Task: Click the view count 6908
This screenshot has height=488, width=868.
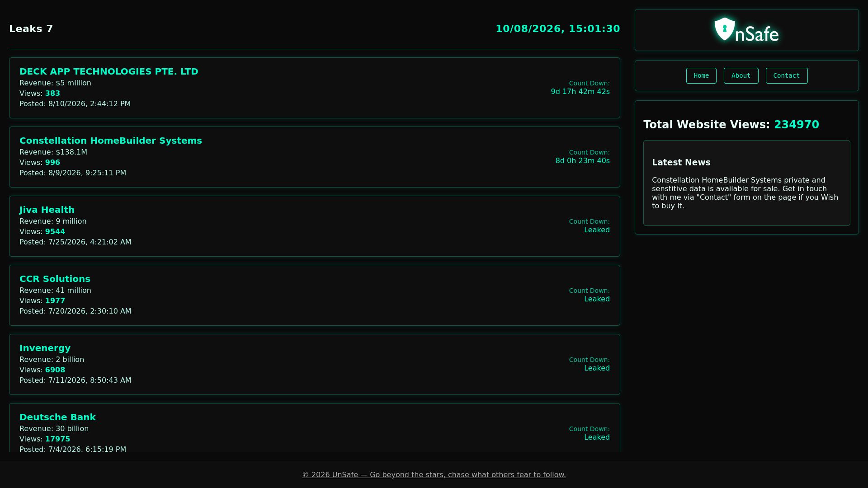Action: 55,370
